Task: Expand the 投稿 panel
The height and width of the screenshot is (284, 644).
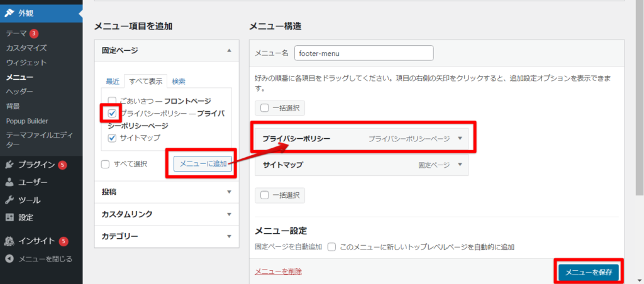Action: (x=167, y=192)
